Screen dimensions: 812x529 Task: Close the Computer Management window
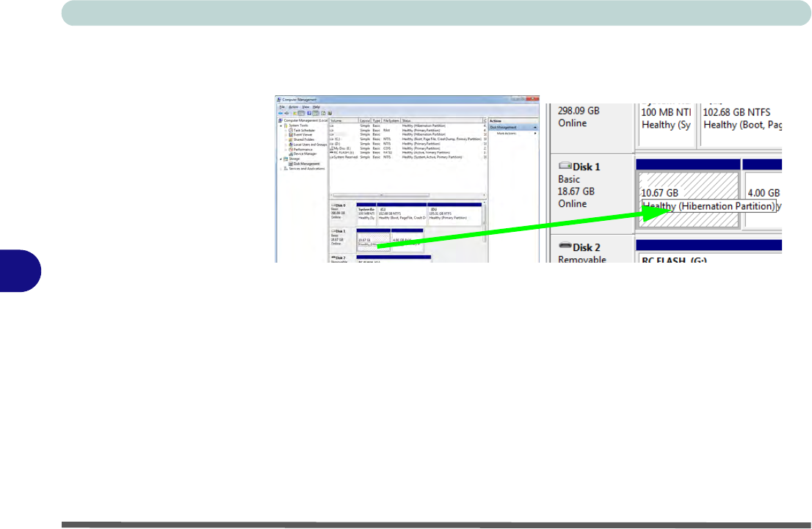533,99
